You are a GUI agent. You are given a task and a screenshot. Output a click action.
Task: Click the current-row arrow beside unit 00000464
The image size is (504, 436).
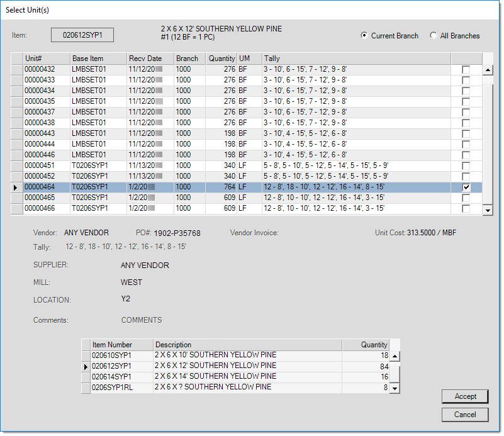pos(16,187)
